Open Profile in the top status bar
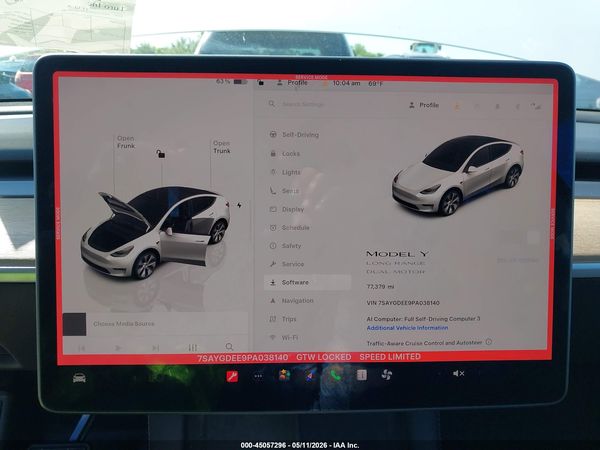This screenshot has height=450, width=600. point(292,83)
